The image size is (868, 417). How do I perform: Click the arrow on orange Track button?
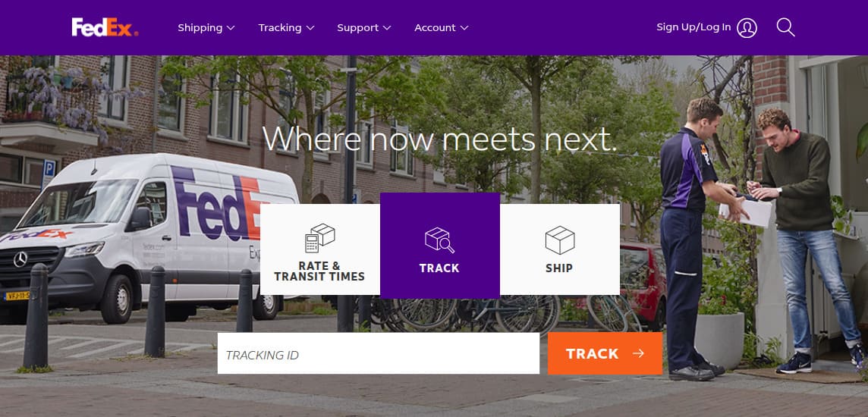(x=638, y=353)
